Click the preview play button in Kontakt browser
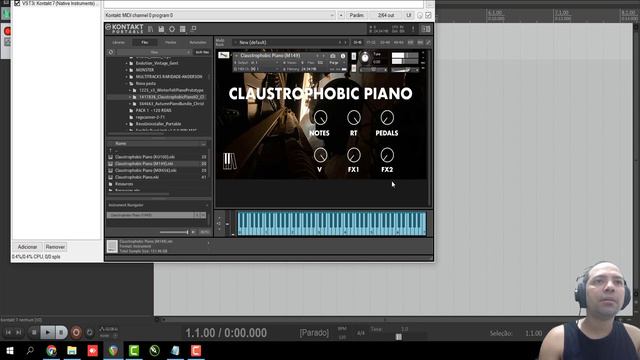The image size is (640, 360). [x=193, y=232]
